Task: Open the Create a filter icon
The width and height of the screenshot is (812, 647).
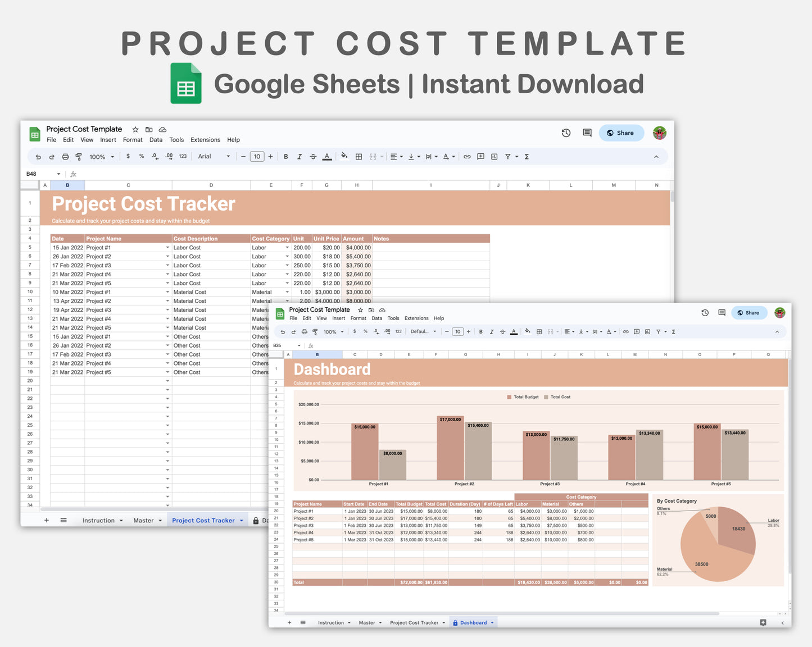Action: tap(509, 156)
